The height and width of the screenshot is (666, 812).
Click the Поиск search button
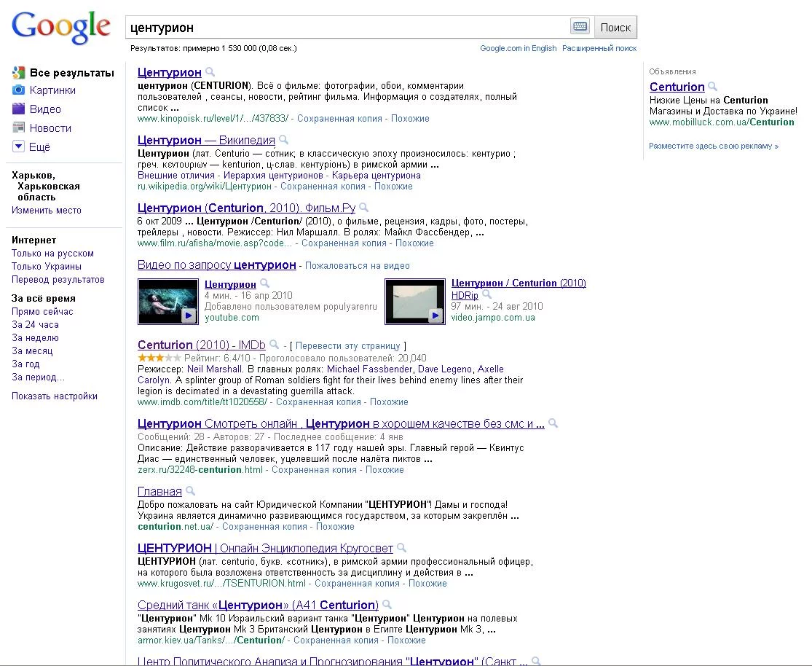(x=615, y=27)
